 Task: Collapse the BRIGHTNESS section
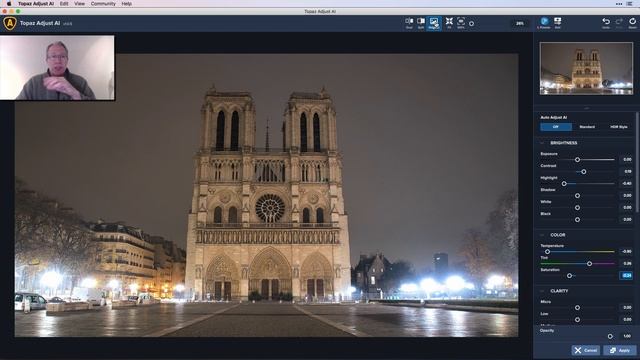pos(542,143)
